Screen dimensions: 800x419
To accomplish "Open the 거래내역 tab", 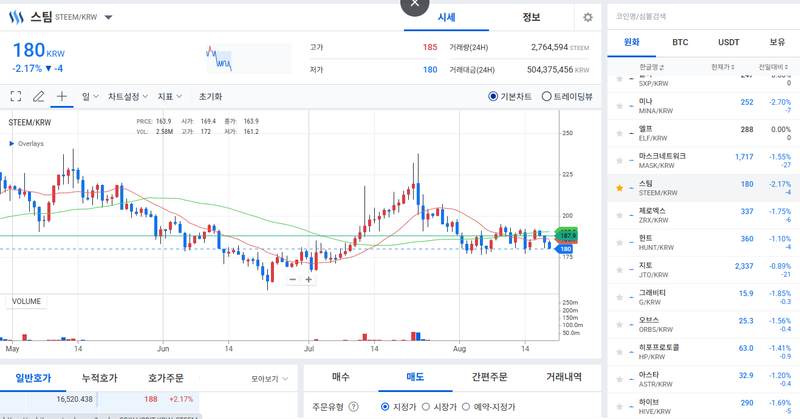I will (564, 377).
